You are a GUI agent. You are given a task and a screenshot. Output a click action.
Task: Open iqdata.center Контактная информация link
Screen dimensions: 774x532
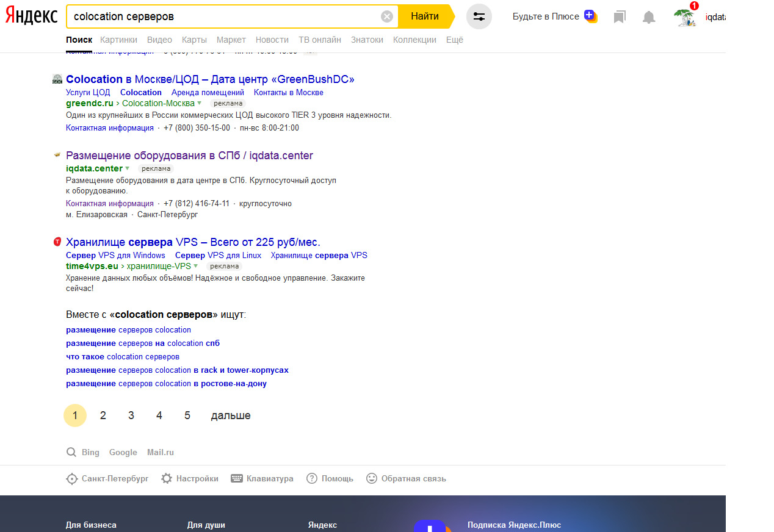pyautogui.click(x=110, y=204)
